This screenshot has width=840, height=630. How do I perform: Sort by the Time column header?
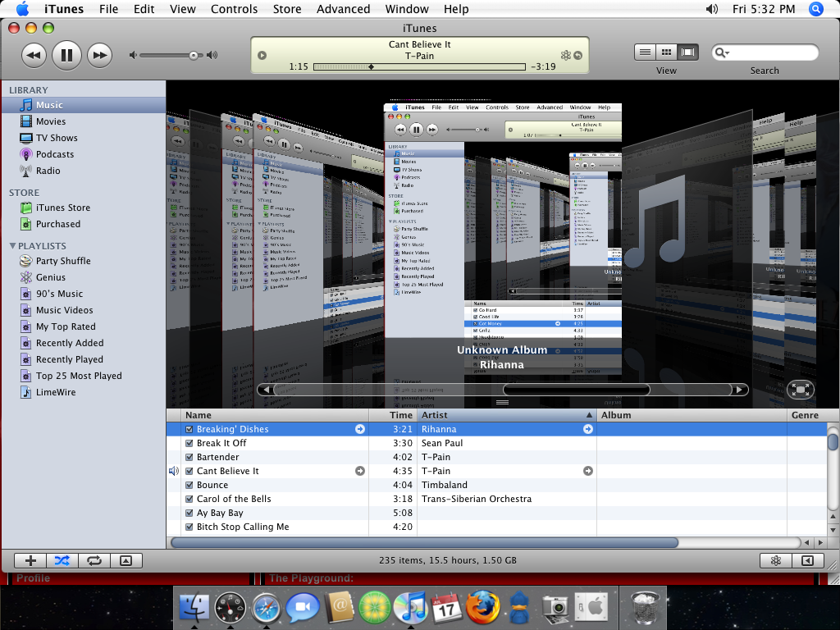[393, 415]
